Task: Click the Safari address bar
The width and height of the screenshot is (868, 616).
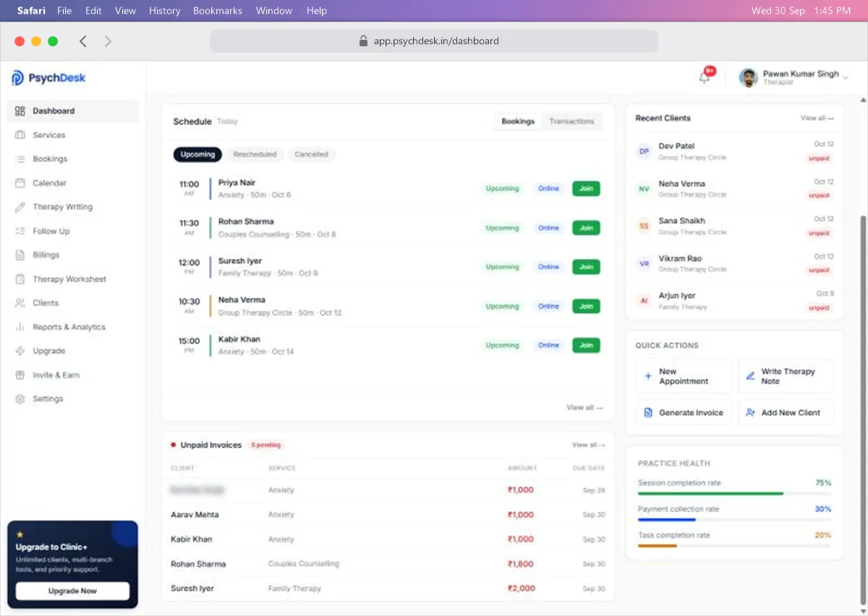Action: 434,41
